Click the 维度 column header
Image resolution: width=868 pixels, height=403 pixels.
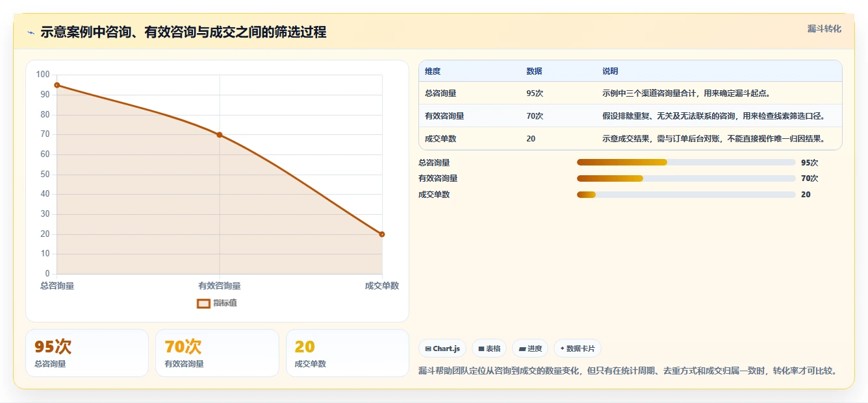point(433,71)
